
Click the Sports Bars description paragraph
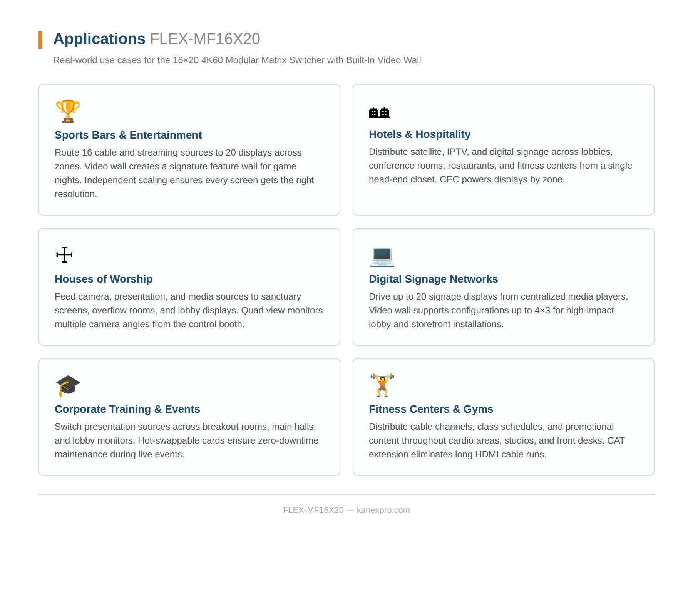click(185, 173)
